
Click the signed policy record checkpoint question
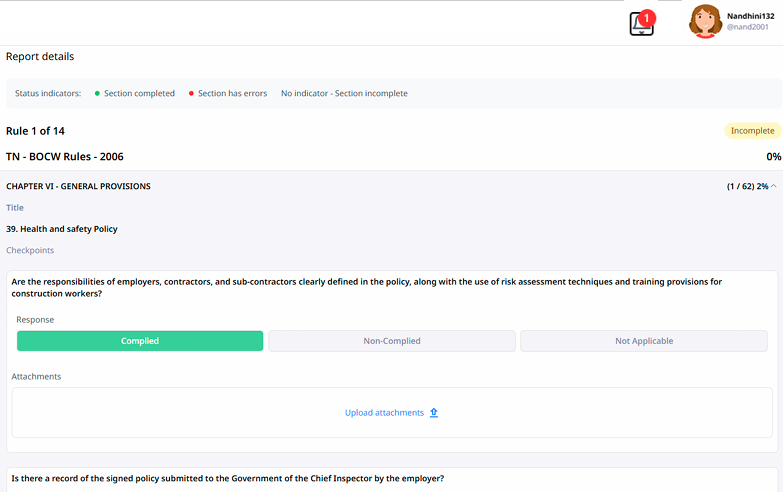(x=228, y=478)
